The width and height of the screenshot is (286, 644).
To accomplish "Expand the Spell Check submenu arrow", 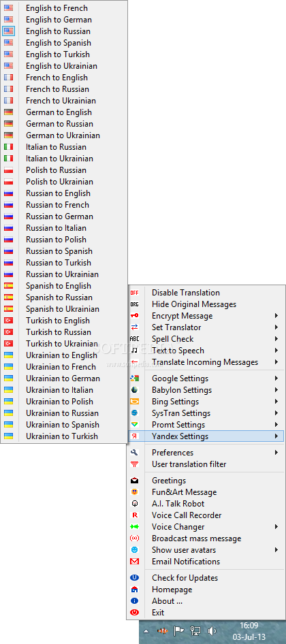I will pos(277,339).
